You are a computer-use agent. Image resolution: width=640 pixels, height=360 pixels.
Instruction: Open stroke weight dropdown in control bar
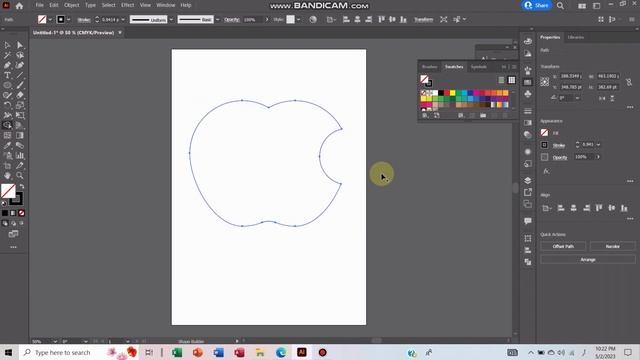pyautogui.click(x=123, y=20)
